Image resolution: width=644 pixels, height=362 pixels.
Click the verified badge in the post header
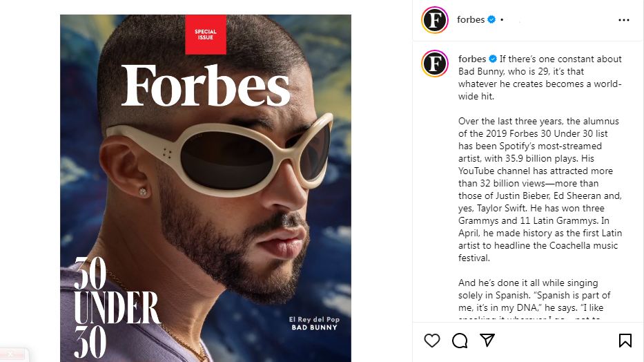(491, 20)
